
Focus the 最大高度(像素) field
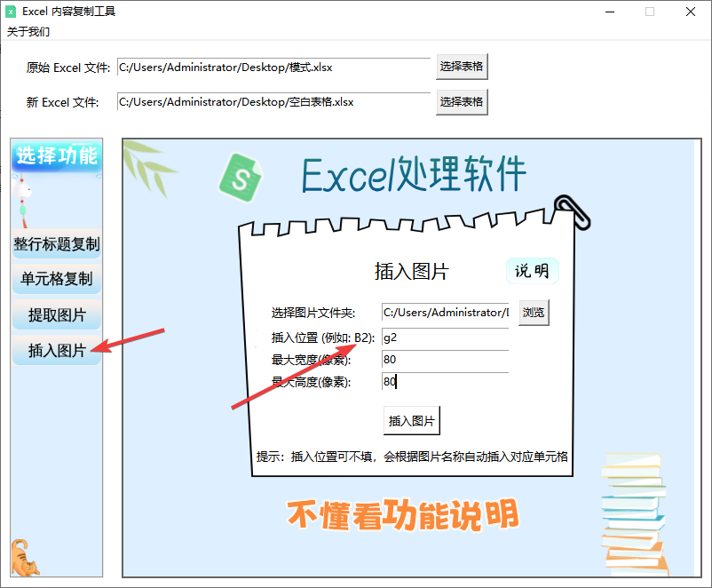(x=445, y=382)
